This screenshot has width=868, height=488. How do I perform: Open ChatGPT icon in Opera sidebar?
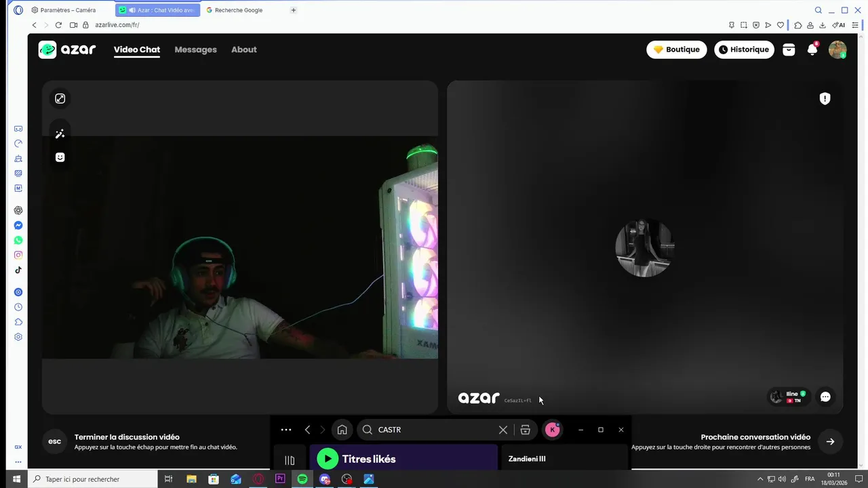click(18, 211)
